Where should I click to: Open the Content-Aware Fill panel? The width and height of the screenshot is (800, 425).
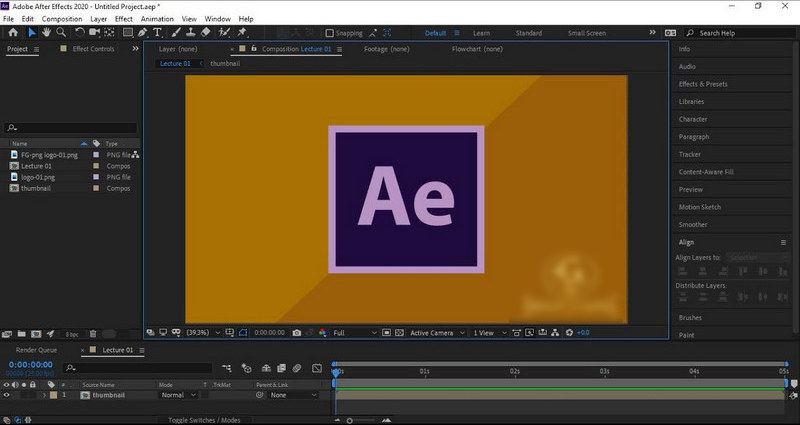[706, 172]
